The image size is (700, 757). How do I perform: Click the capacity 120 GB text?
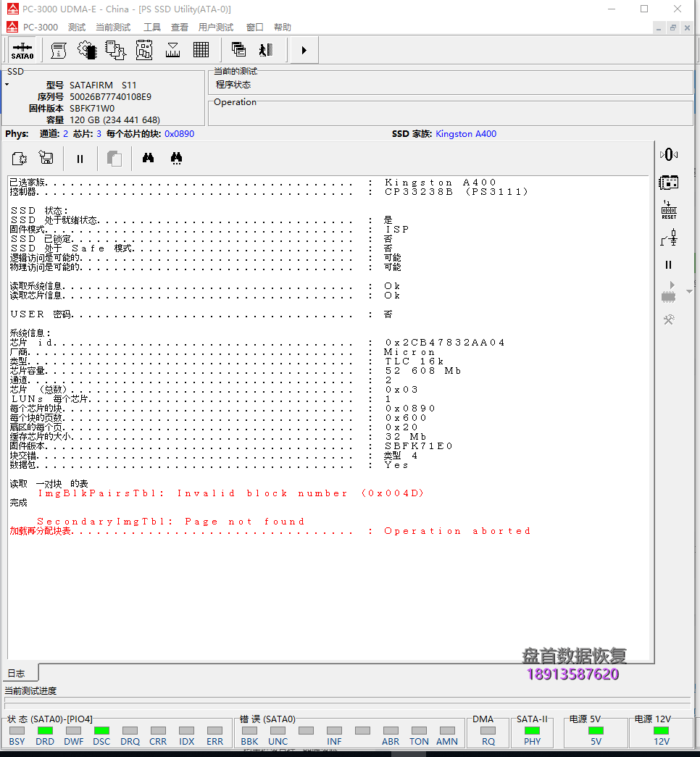[114, 120]
